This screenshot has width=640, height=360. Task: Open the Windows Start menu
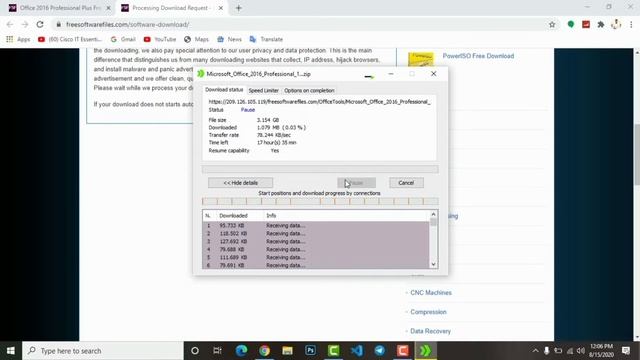(x=11, y=351)
